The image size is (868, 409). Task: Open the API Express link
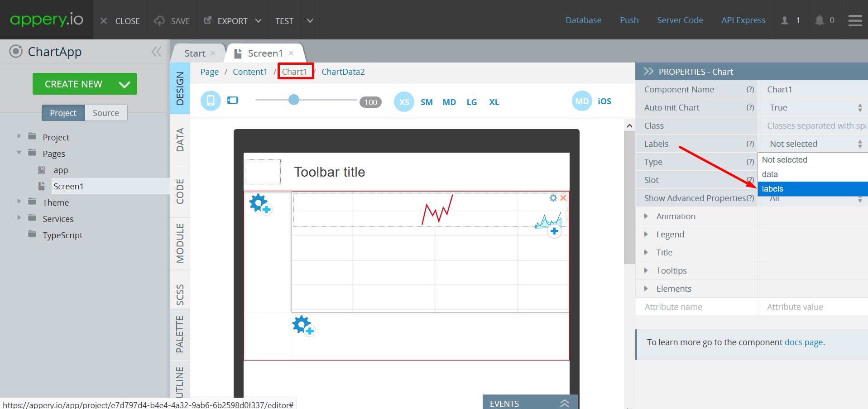[x=743, y=20]
